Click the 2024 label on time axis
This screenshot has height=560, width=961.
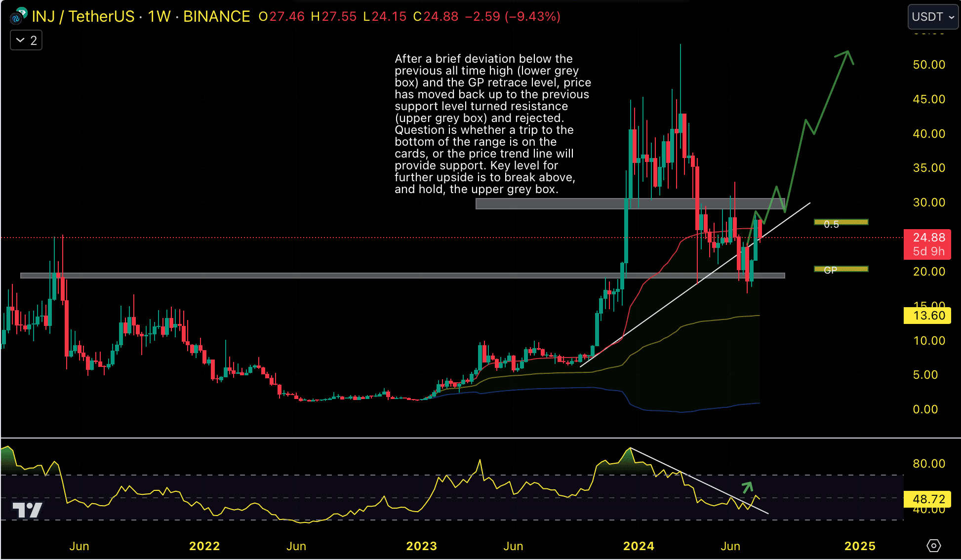[x=639, y=546]
